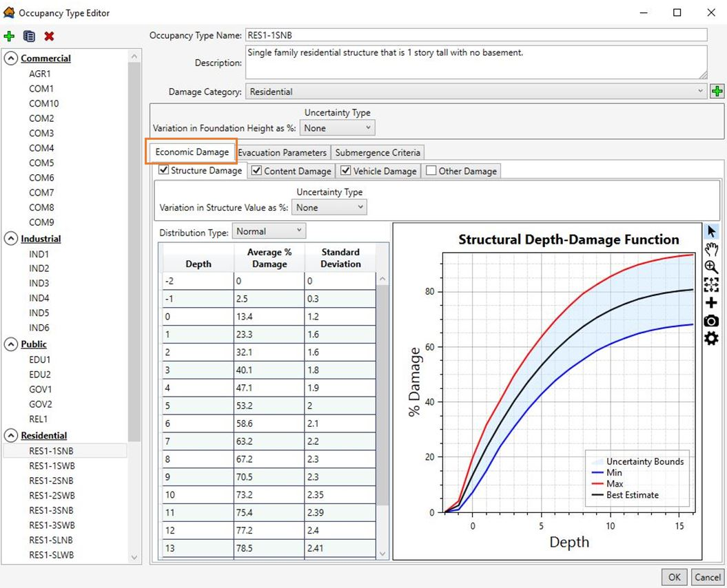Select COM10 occupancy type
Screen dimensions: 727x588
point(44,103)
